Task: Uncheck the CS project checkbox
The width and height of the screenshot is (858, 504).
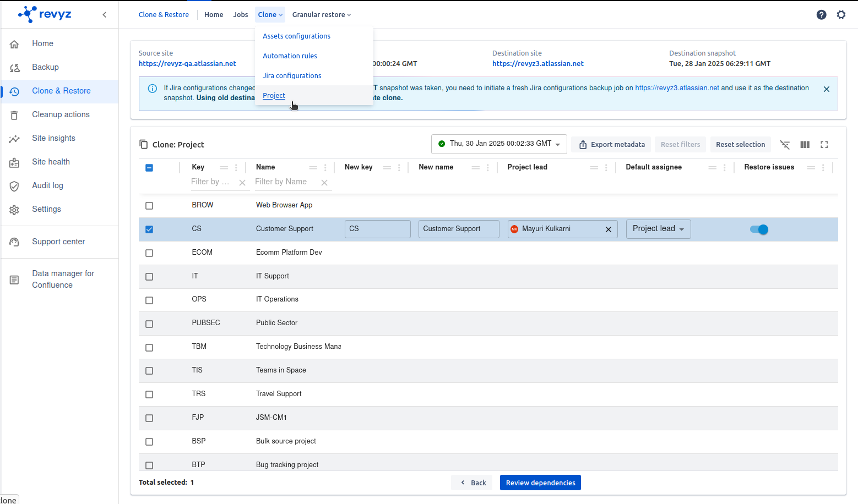Action: click(149, 229)
